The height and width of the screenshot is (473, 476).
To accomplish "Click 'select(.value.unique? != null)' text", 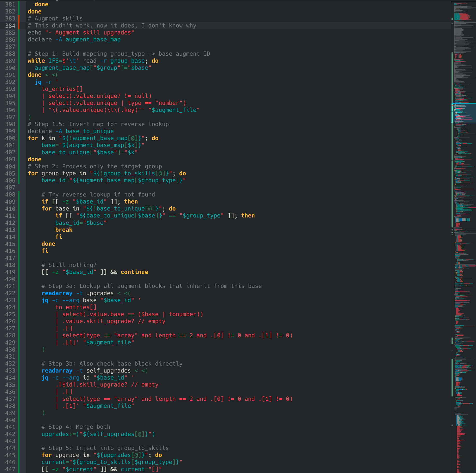I will click(x=100, y=96).
